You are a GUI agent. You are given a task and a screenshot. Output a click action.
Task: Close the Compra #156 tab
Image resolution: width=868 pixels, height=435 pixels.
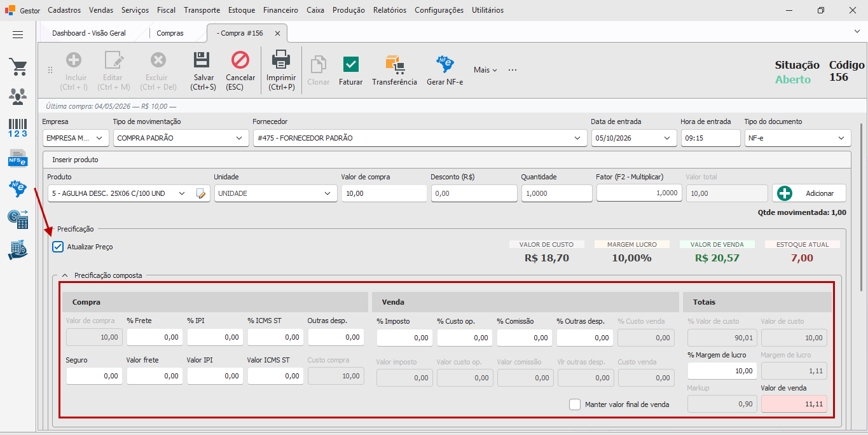(x=277, y=33)
